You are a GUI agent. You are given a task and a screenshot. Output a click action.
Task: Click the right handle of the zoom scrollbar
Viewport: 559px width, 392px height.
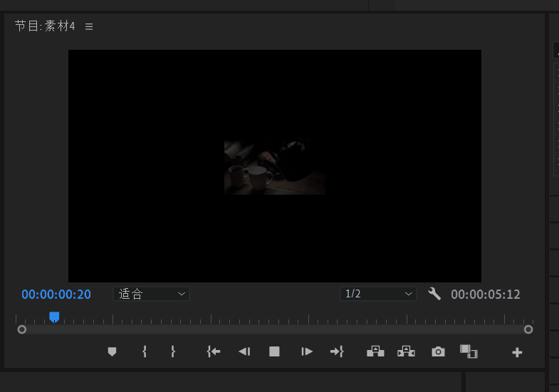528,329
